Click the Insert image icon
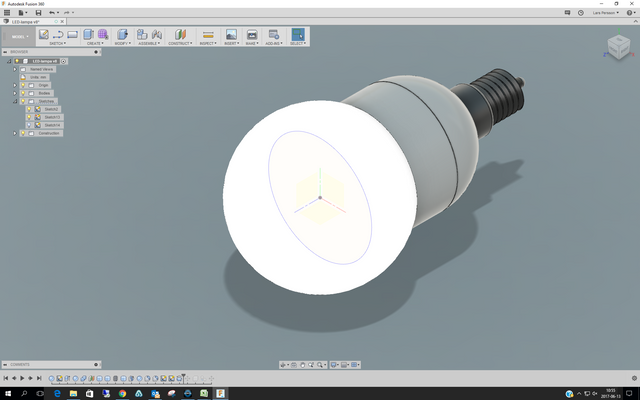Viewport: 640px width, 400px height. point(231,34)
